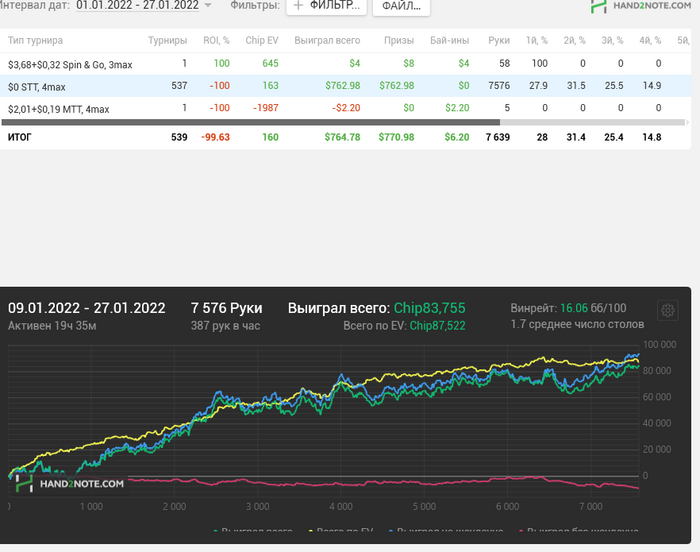Open the ФАЙЛ filter button
Screen dimensions: 700x552
click(x=401, y=6)
